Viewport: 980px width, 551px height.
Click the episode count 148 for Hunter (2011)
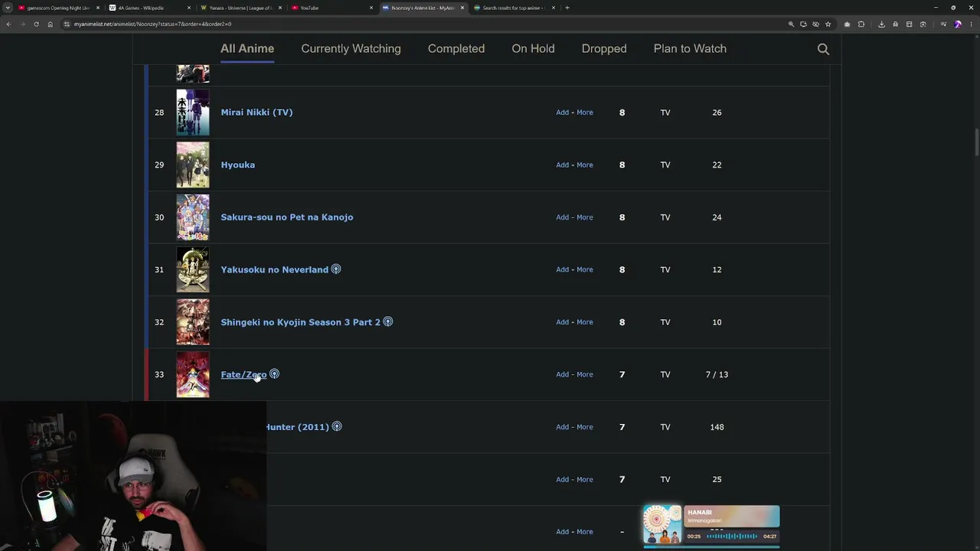717,427
